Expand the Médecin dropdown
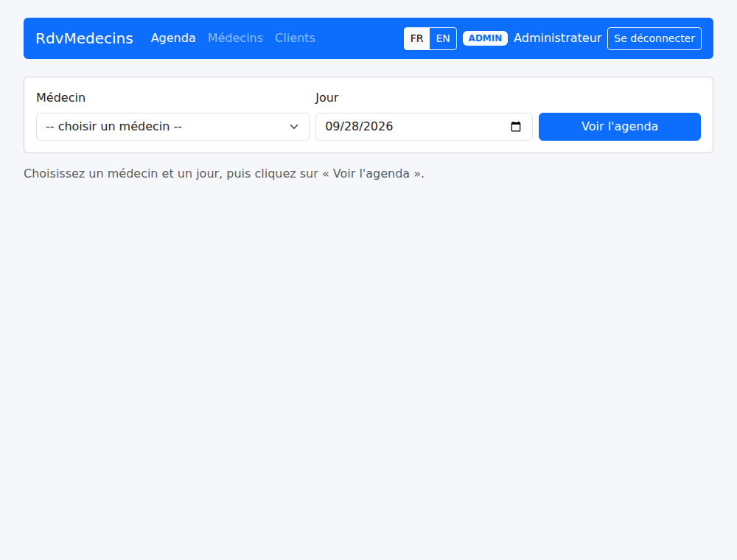737x560 pixels. tap(172, 127)
